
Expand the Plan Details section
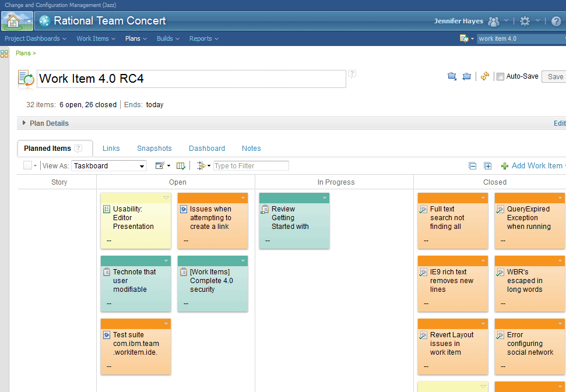pos(24,123)
